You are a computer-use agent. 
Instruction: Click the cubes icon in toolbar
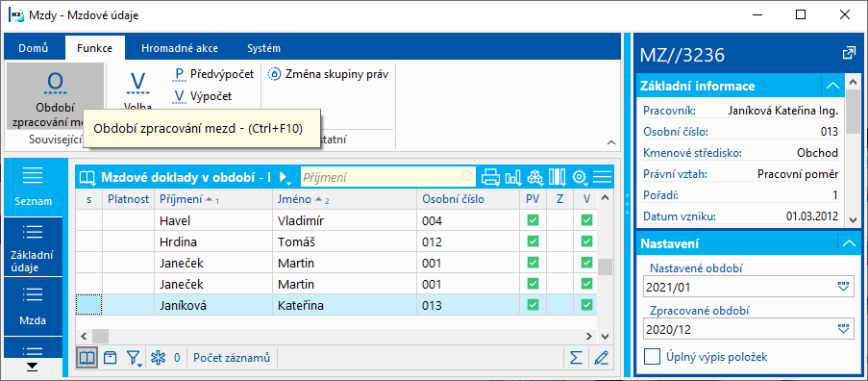[x=535, y=177]
